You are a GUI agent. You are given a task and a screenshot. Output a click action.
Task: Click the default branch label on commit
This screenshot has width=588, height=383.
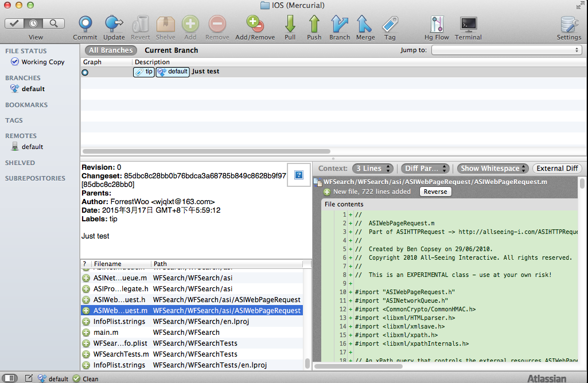(x=173, y=72)
